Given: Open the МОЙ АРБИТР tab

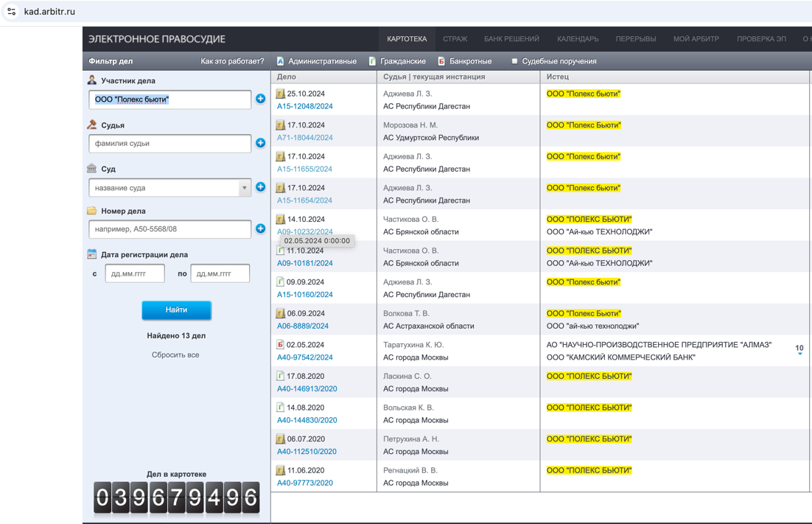Looking at the screenshot, I should pos(696,39).
